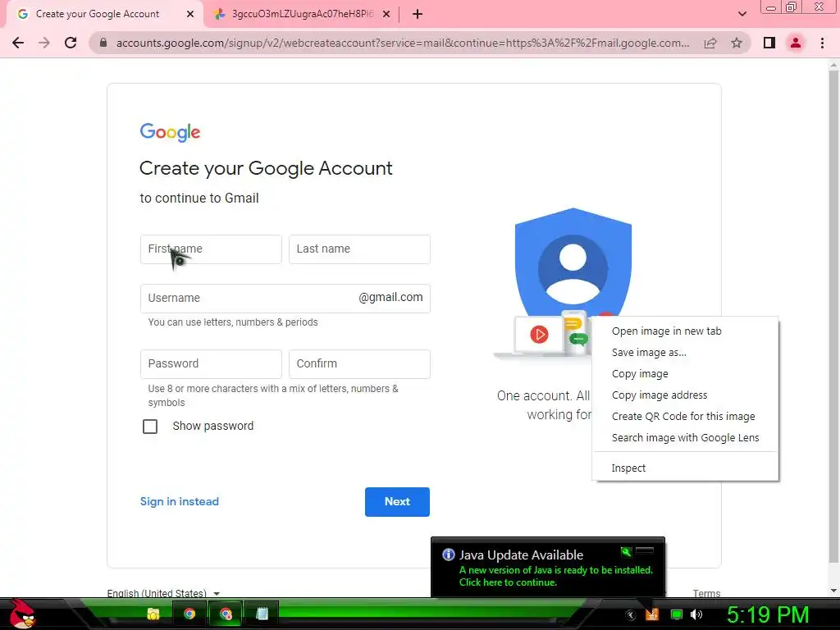
Task: Open tab search chevron in title bar
Action: [x=742, y=14]
